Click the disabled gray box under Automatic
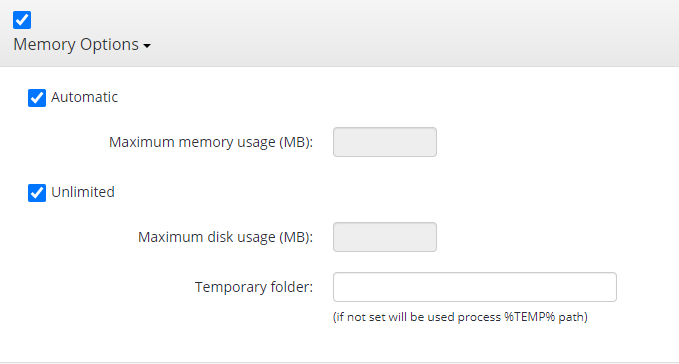 pyautogui.click(x=385, y=142)
